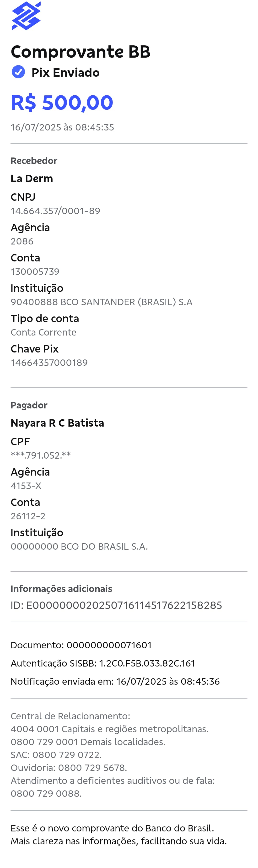
Task: Select the Chave Pix value
Action: [x=49, y=362]
